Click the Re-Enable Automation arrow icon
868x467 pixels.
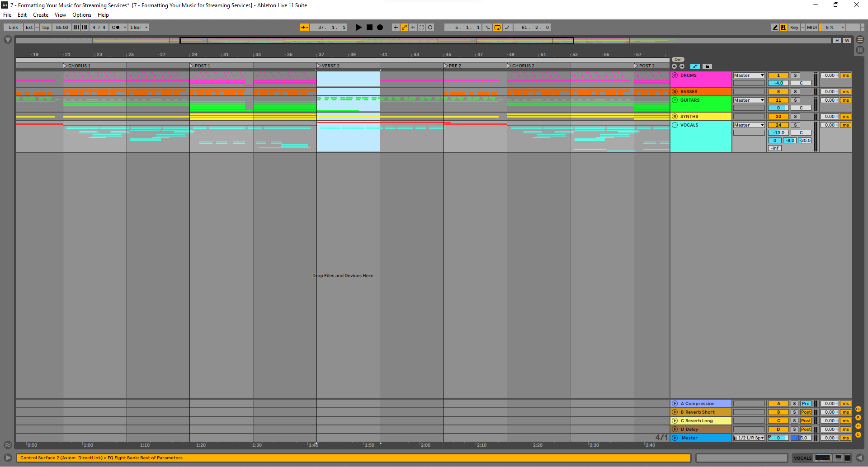(413, 28)
